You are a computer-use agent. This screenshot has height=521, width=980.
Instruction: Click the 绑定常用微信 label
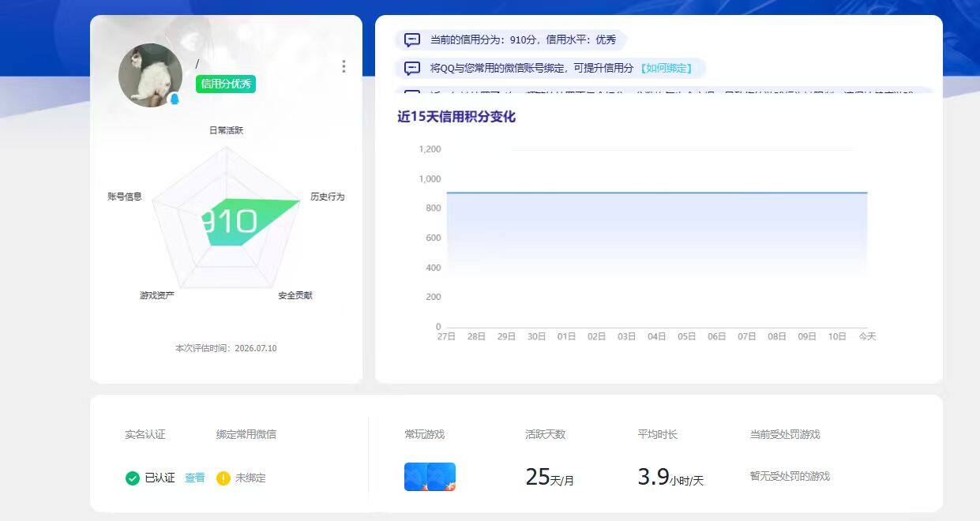246,434
